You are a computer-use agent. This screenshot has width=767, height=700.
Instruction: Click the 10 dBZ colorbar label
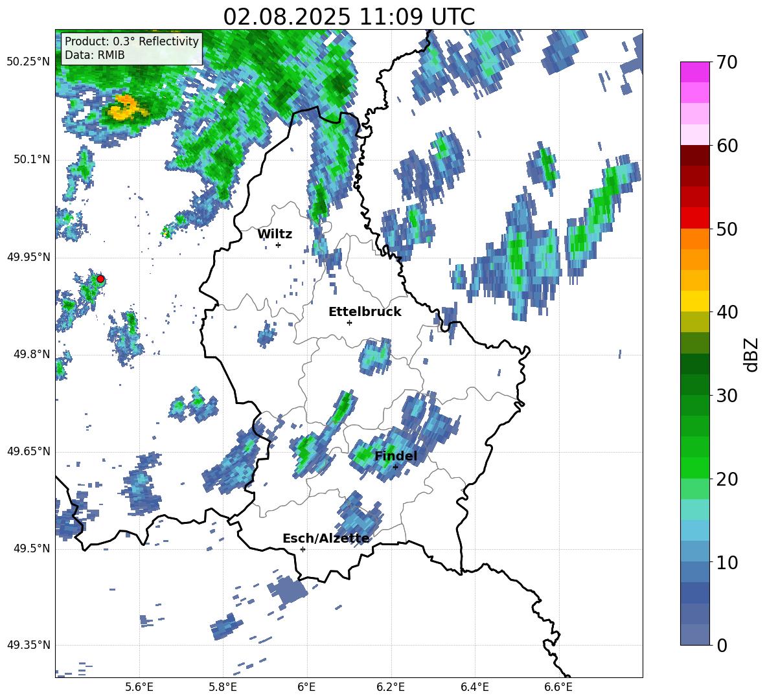point(726,562)
